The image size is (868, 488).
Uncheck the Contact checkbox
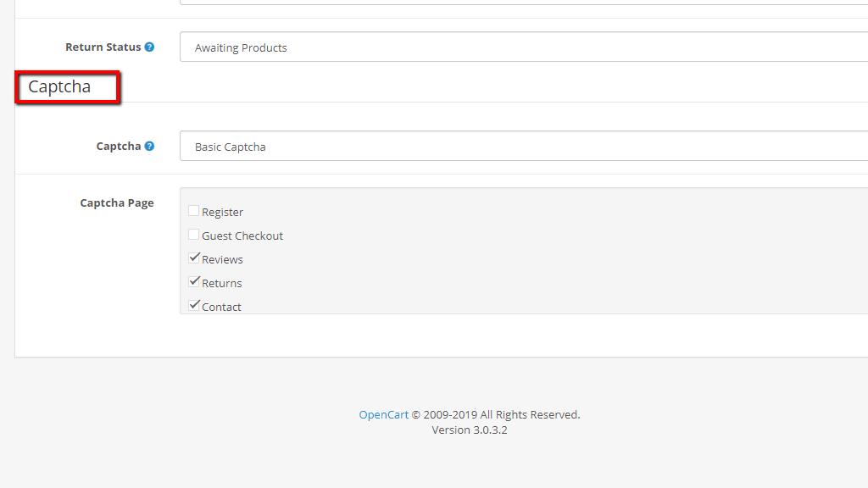194,305
